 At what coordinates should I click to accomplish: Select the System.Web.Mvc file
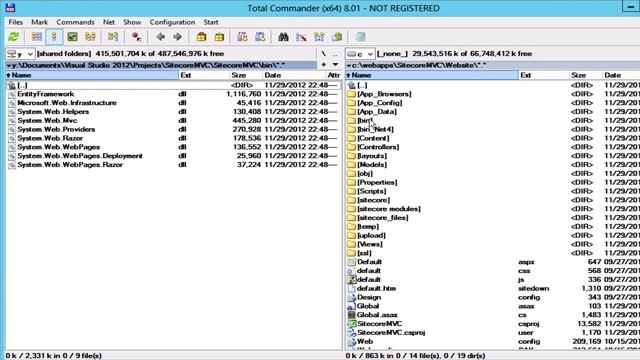click(173, 120)
